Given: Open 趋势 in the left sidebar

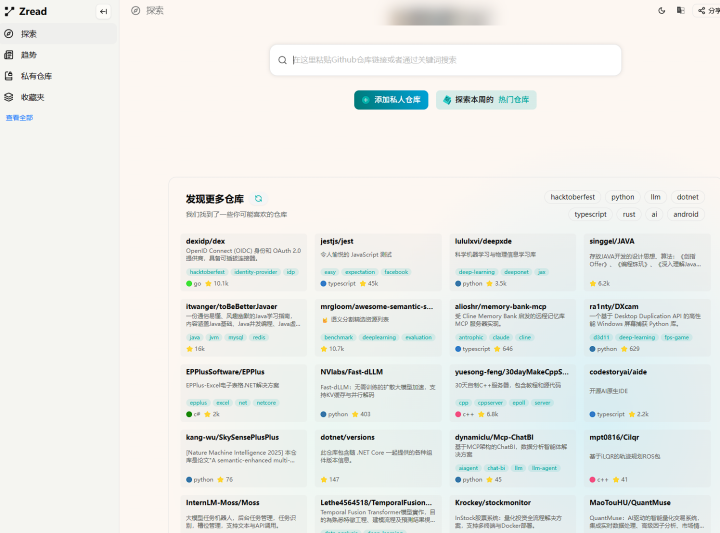Looking at the screenshot, I should (x=29, y=55).
